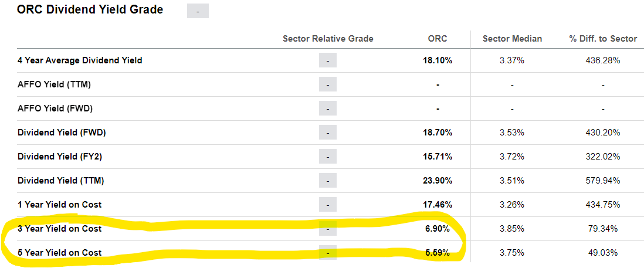644x268 pixels.
Task: Click the ORC Dividend Yield Grade heading
Action: pos(90,10)
